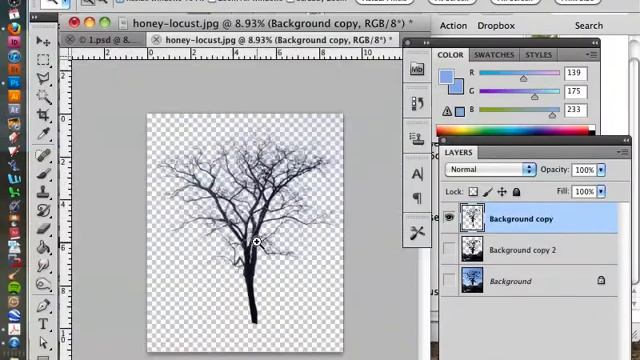The image size is (640, 360).
Task: Click the out-of-gamut warning triangle
Action: [x=447, y=111]
